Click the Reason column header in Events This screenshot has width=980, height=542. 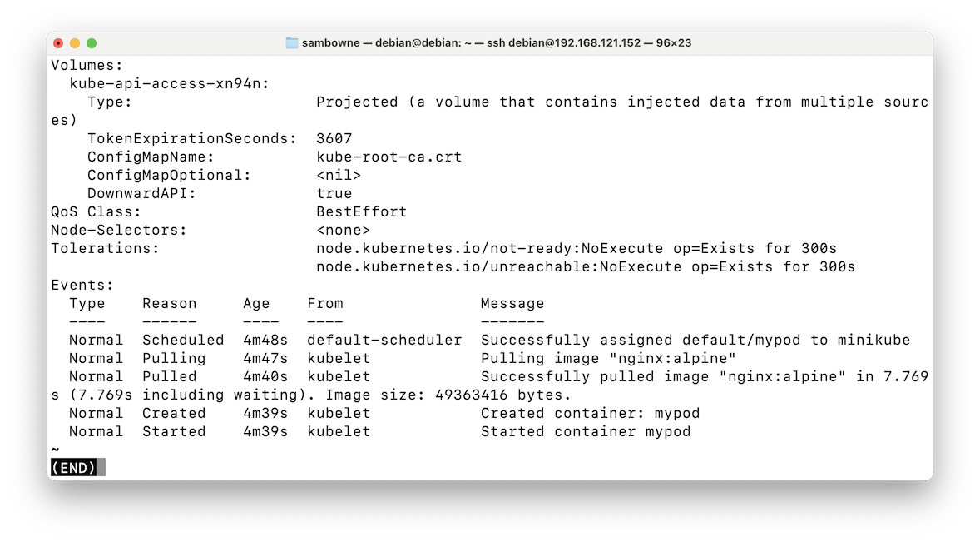pos(170,303)
